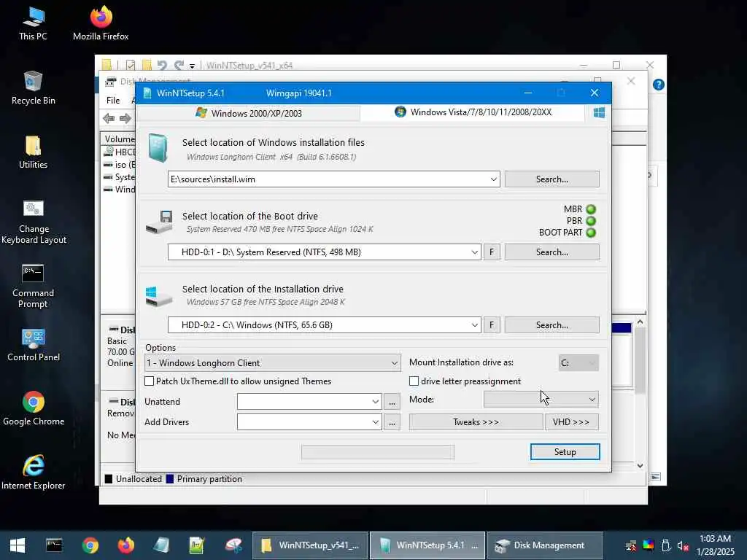This screenshot has width=747, height=560.
Task: Open Recycle Bin on desktop
Action: 33,88
